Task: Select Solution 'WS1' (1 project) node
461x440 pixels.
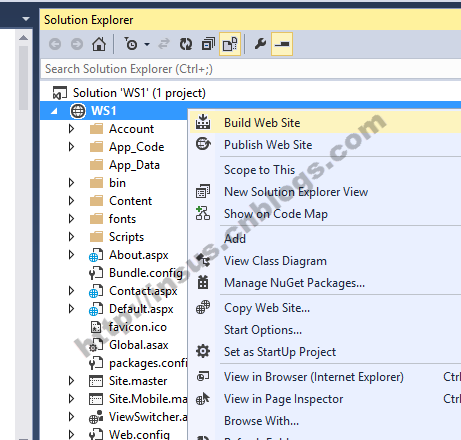Action: (x=139, y=93)
